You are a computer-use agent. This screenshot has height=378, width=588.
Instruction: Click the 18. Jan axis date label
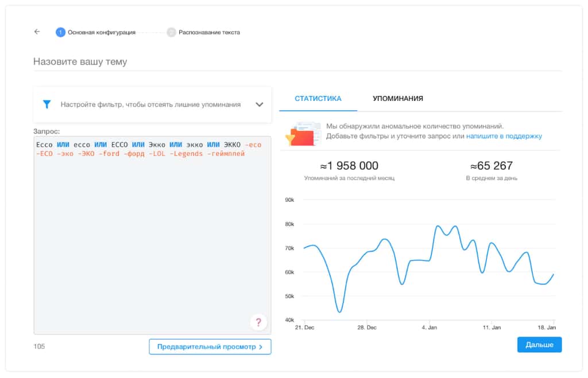click(x=547, y=328)
